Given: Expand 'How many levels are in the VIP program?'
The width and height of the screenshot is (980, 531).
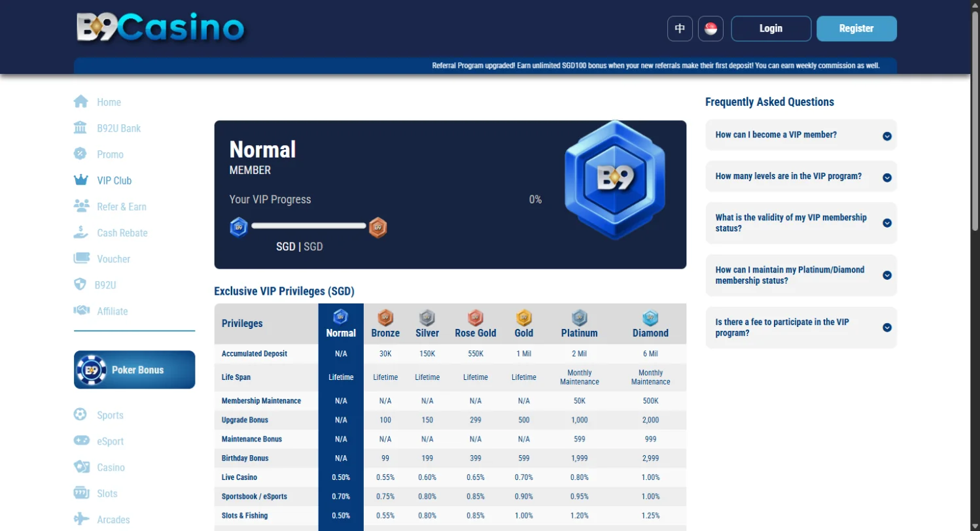Looking at the screenshot, I should tap(801, 177).
